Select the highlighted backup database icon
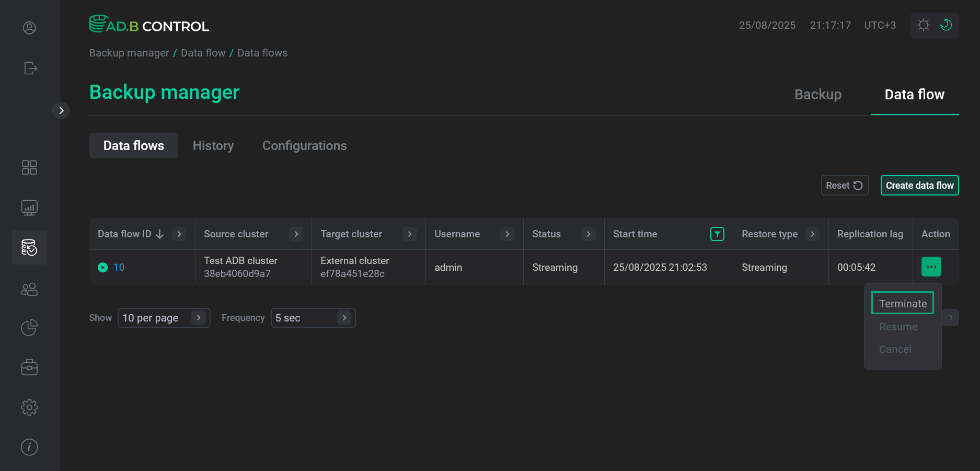Image resolution: width=980 pixels, height=471 pixels. click(x=29, y=248)
